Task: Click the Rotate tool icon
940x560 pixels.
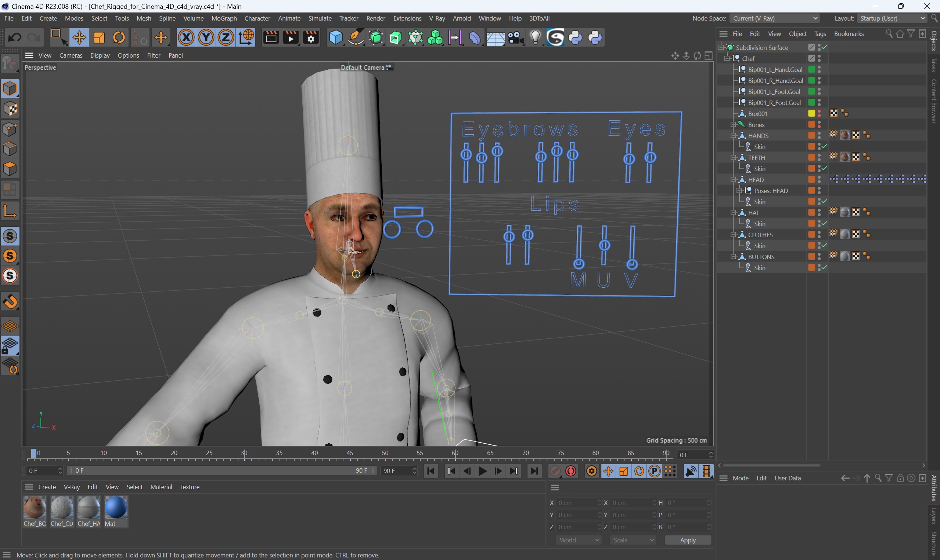Action: [119, 38]
